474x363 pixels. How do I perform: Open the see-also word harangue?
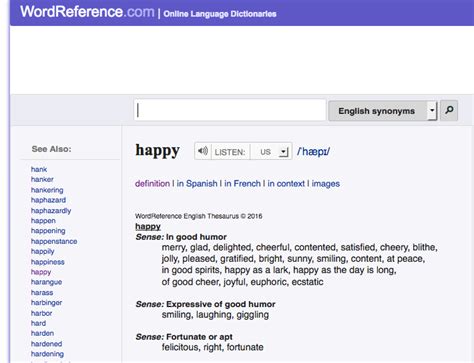(46, 282)
